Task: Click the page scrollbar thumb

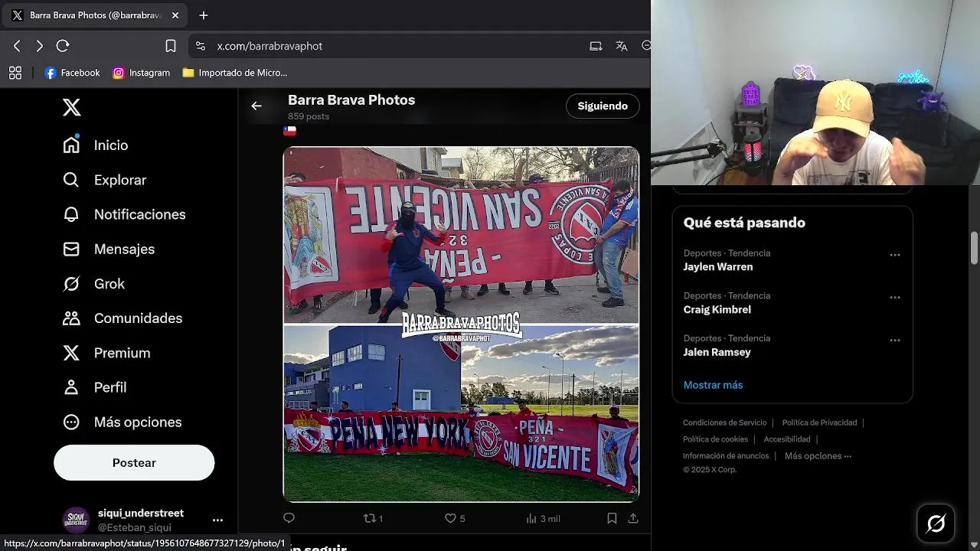Action: (x=975, y=249)
